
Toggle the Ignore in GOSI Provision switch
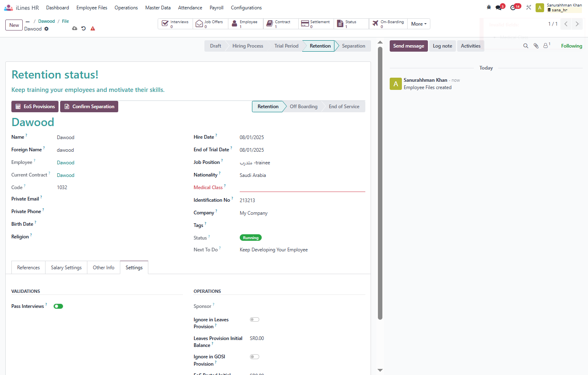coord(254,357)
